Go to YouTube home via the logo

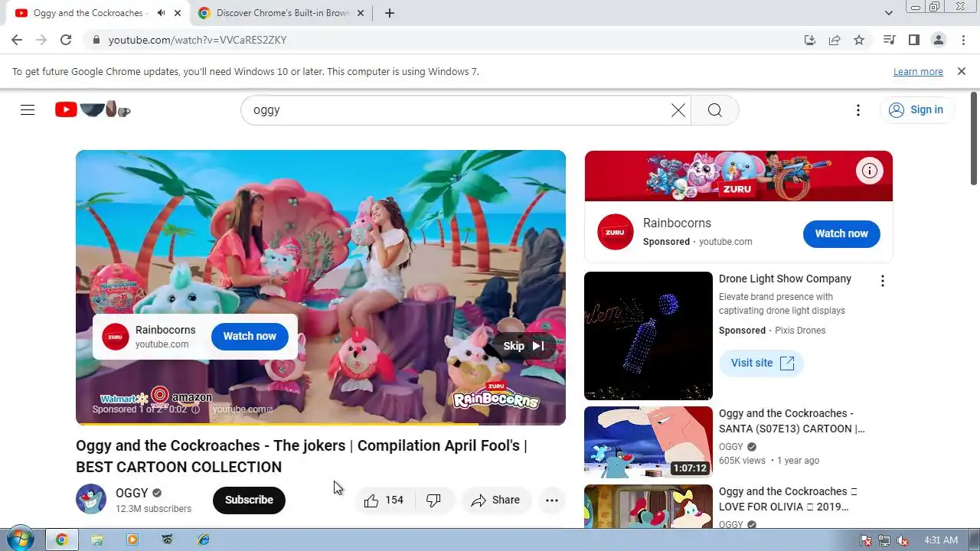pos(93,109)
